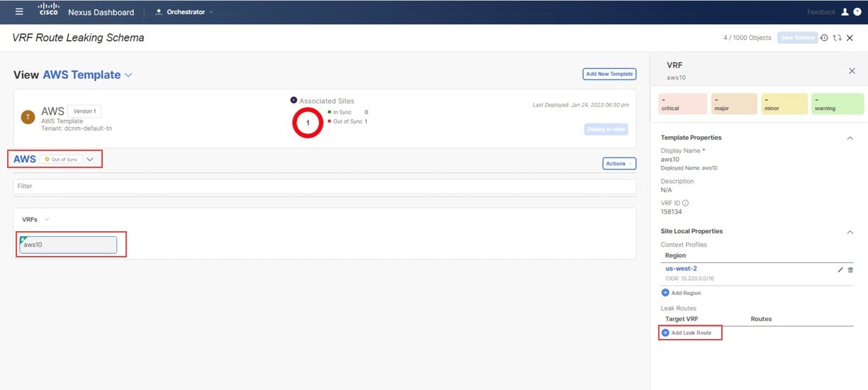Click Add Leak Route link
The height and width of the screenshot is (390, 868).
(x=691, y=333)
